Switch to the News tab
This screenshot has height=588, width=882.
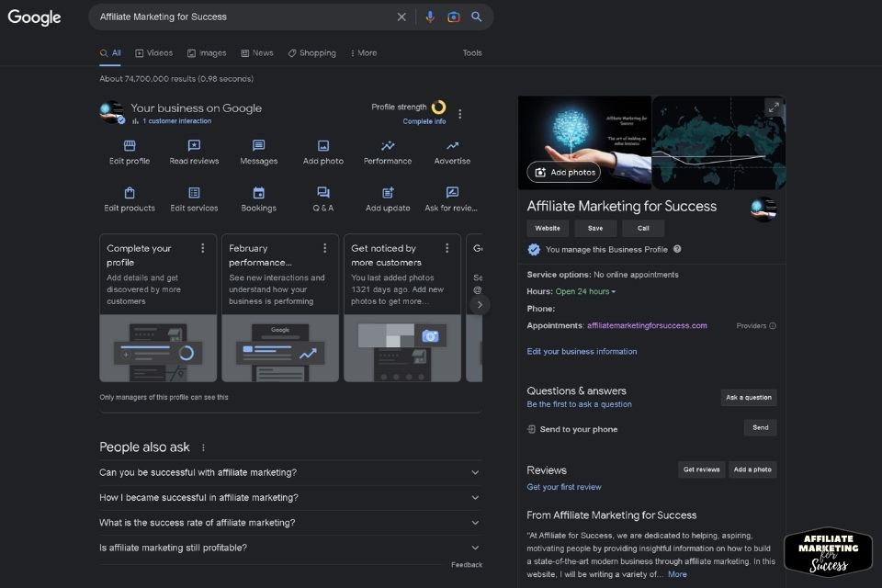257,53
